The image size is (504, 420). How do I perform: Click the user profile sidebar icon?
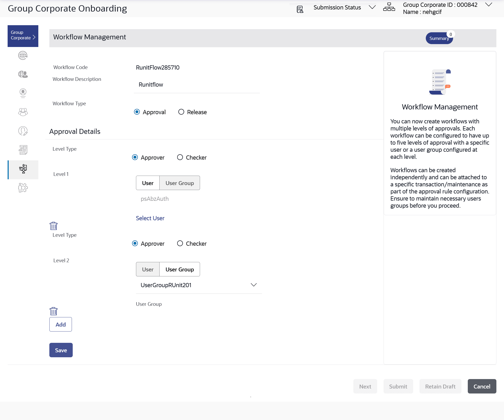tap(23, 93)
